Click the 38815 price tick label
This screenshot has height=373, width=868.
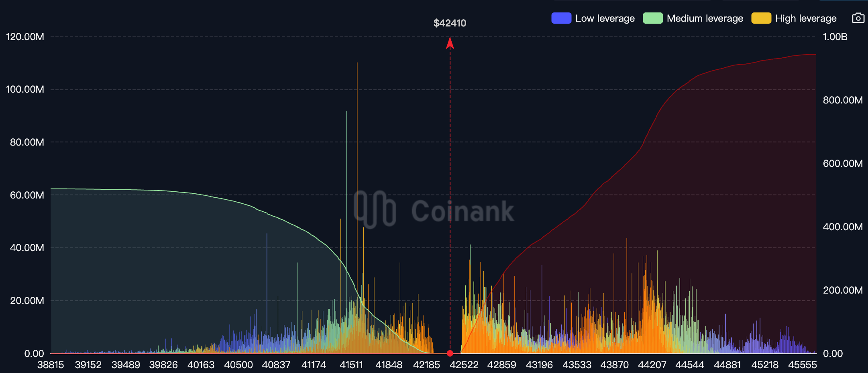pyautogui.click(x=51, y=365)
